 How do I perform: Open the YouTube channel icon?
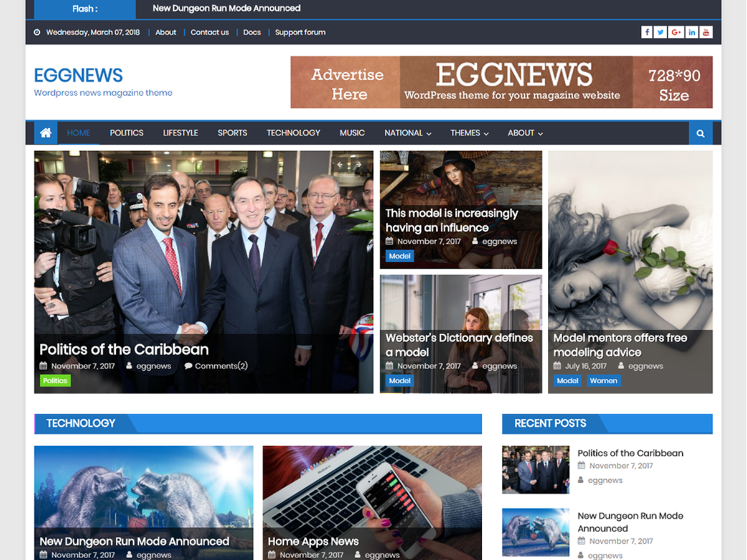(707, 32)
